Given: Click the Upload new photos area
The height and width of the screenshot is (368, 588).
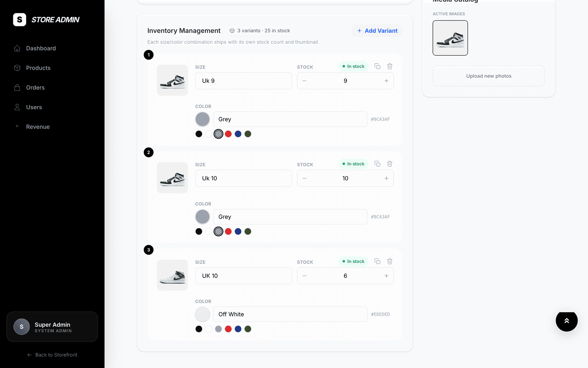Looking at the screenshot, I should point(489,76).
